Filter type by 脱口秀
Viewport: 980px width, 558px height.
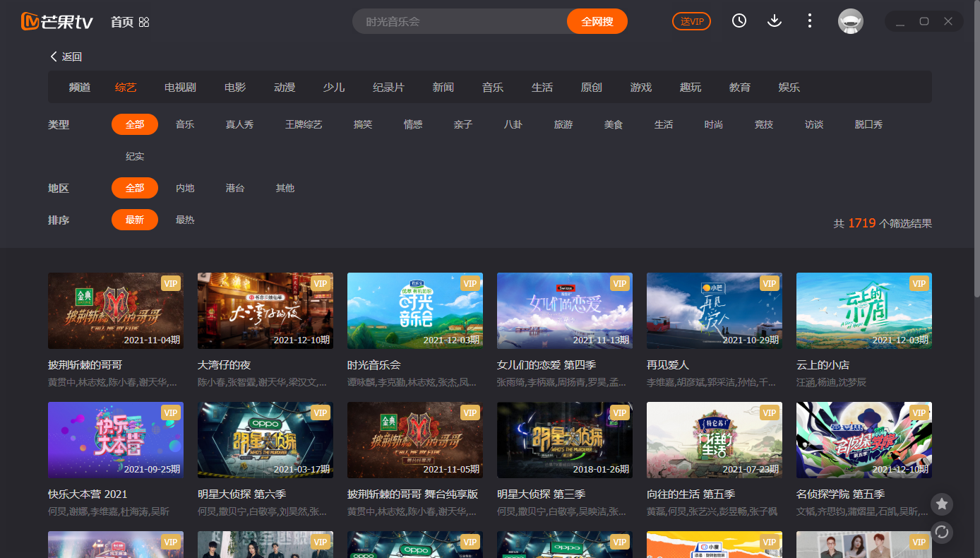[868, 124]
